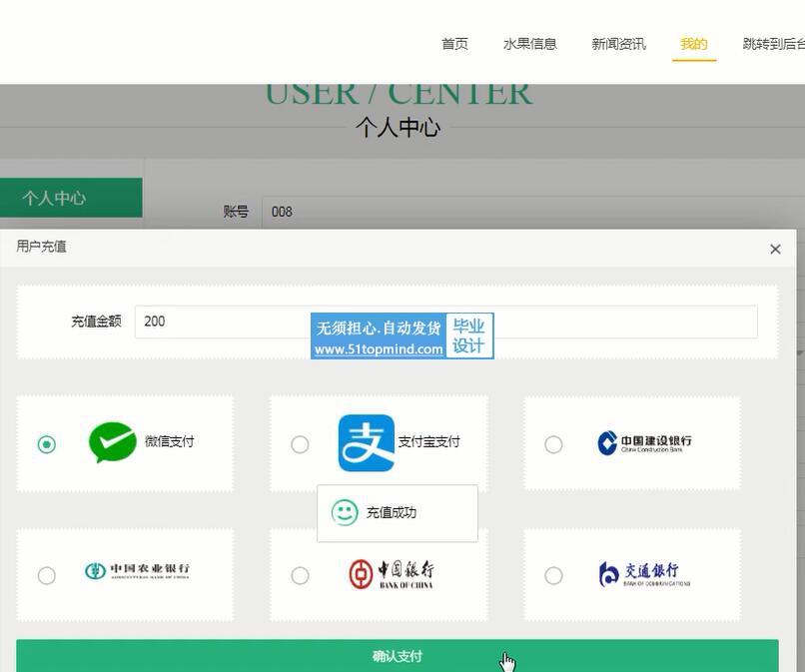Click the 确认支付 button
This screenshot has height=672, width=805.
point(398,656)
